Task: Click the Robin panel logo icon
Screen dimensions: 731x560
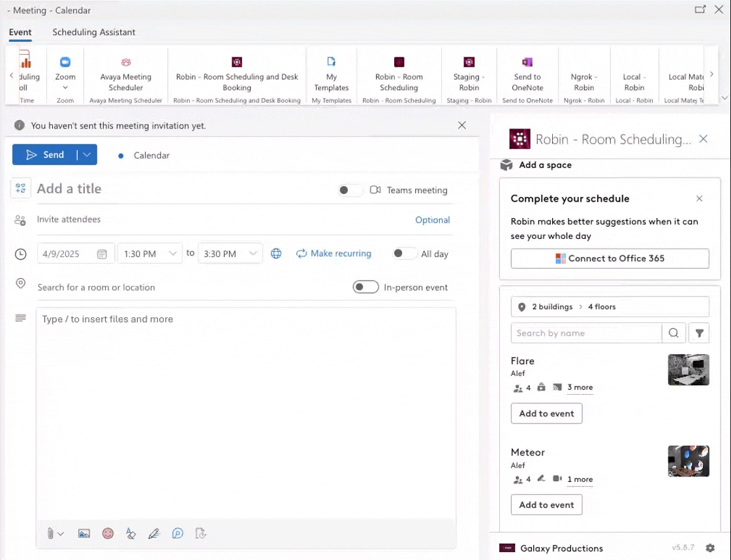Action: 520,139
